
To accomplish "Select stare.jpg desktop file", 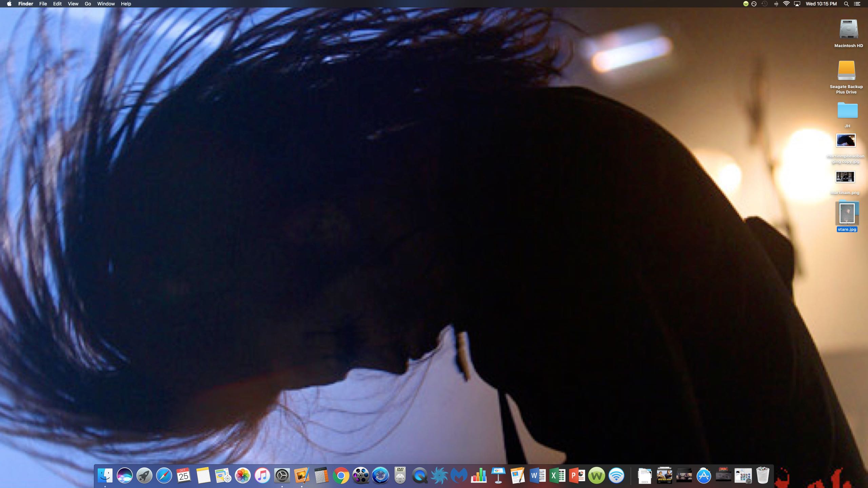I will [x=847, y=217].
